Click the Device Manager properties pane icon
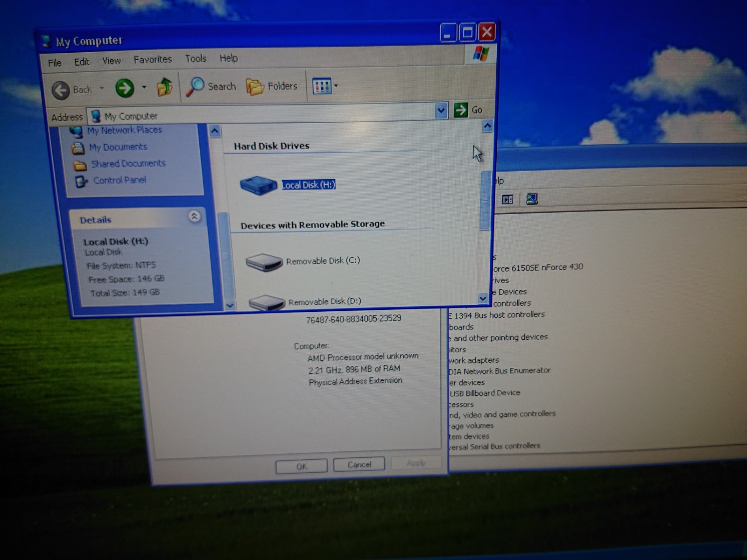Screen dimensions: 747x560 507,200
